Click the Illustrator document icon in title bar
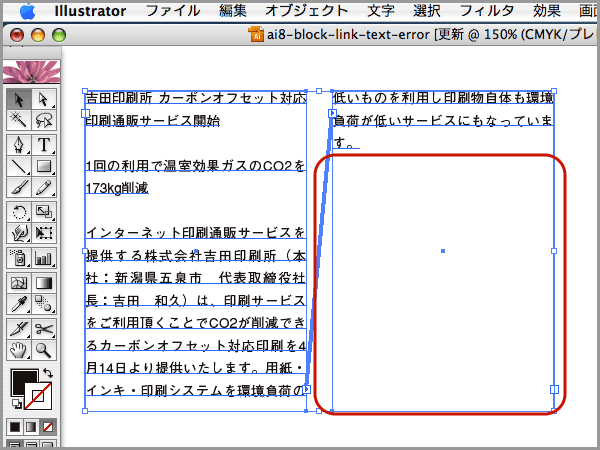This screenshot has width=600, height=450. click(256, 34)
